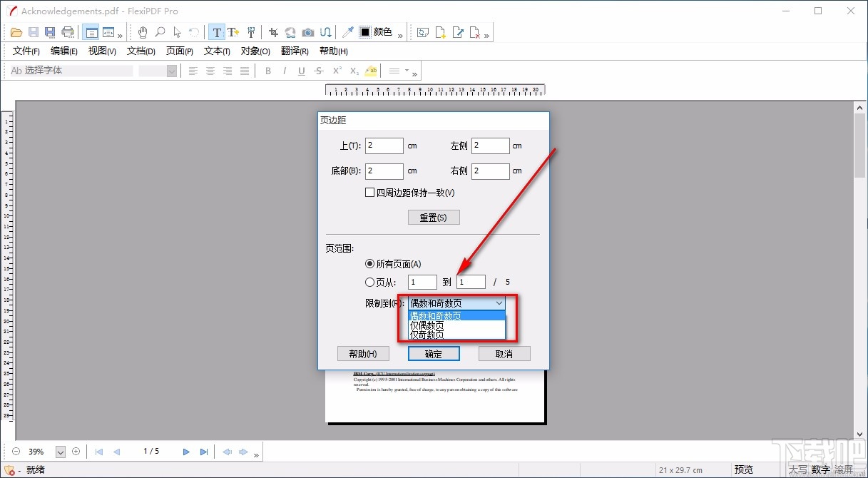Image resolution: width=868 pixels, height=478 pixels.
Task: Activate the magnifier zoom tool
Action: point(160,32)
